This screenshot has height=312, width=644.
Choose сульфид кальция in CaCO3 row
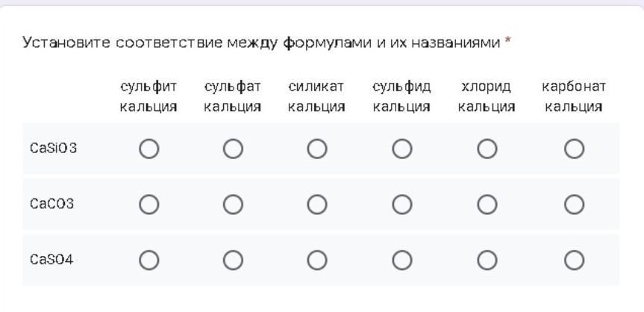tap(402, 204)
